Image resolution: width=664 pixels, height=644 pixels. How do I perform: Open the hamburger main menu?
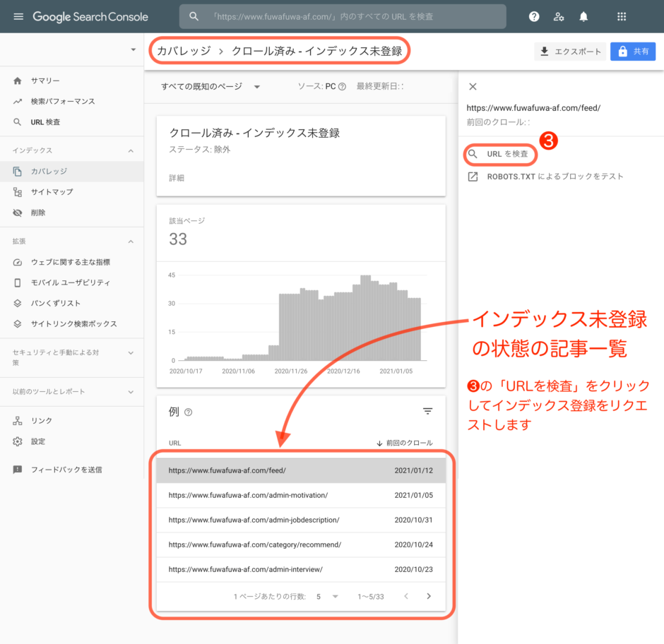[x=18, y=16]
